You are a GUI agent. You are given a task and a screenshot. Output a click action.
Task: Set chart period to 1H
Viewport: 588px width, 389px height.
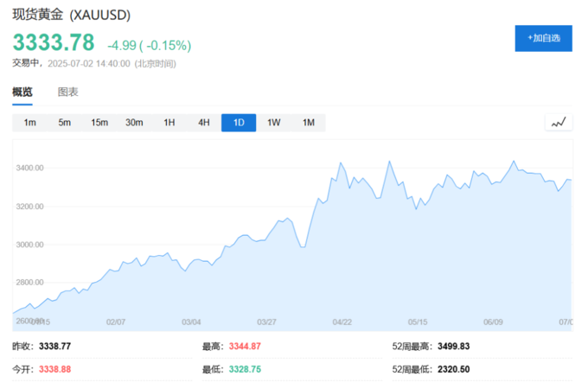169,123
